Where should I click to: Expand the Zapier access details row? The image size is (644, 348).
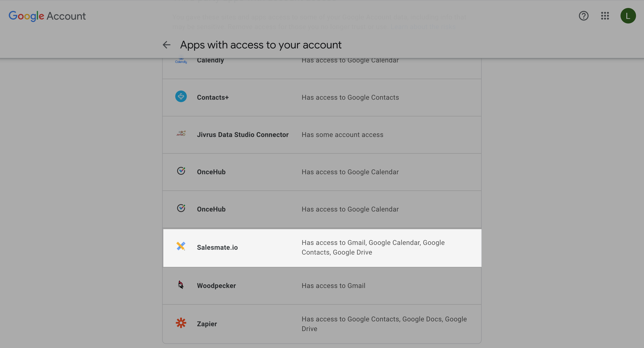click(322, 324)
